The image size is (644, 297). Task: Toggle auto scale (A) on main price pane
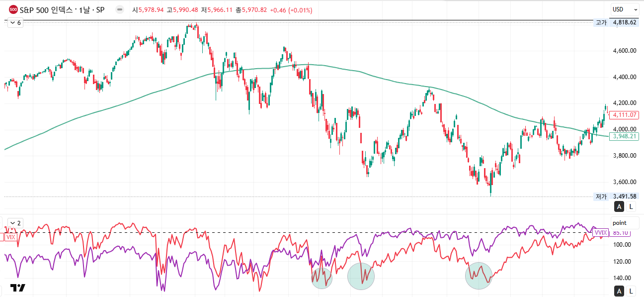click(x=619, y=206)
